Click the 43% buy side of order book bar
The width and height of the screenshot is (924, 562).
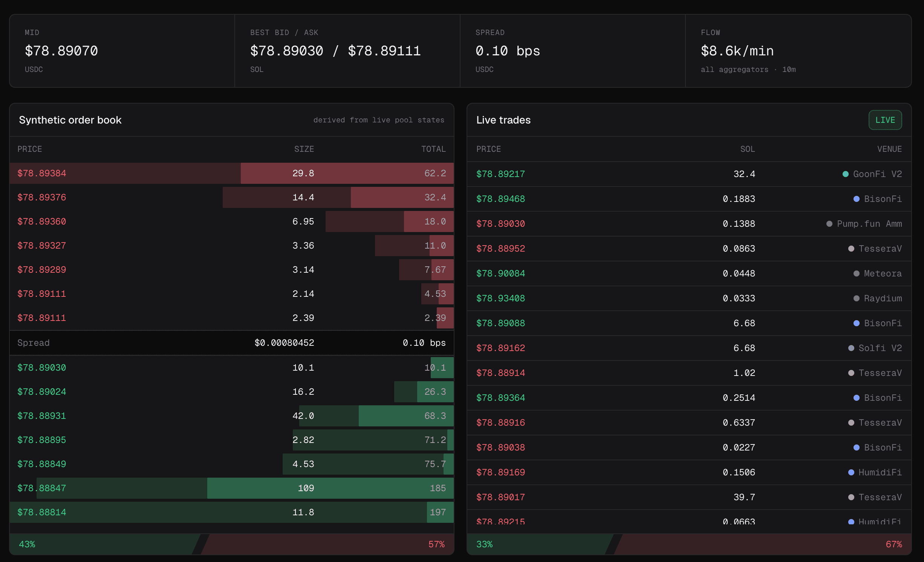(x=105, y=544)
